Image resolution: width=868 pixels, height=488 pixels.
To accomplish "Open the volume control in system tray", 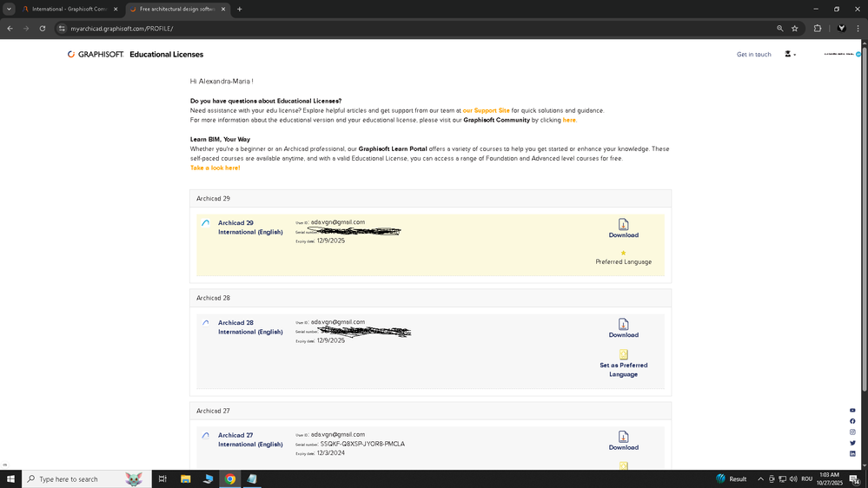I will tap(793, 479).
